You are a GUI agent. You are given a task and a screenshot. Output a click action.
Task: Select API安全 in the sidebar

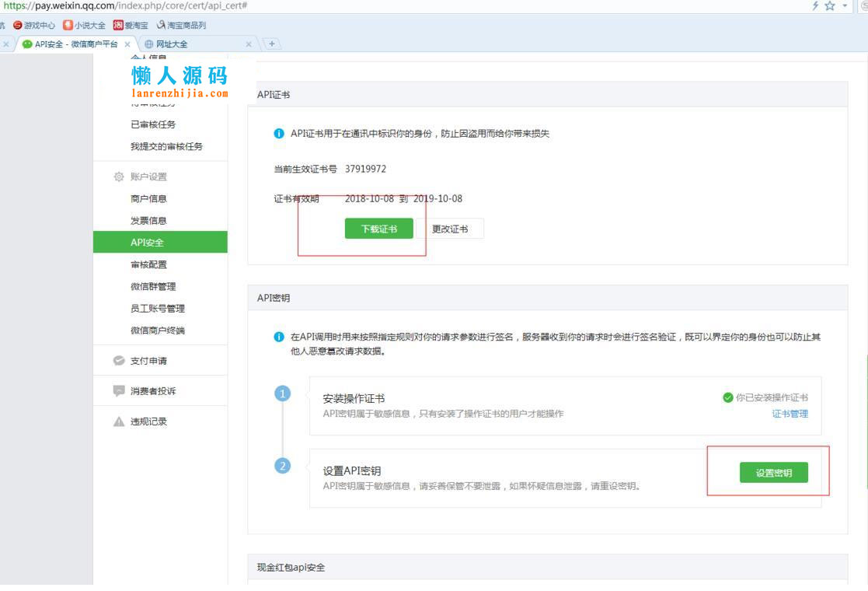[x=160, y=242]
